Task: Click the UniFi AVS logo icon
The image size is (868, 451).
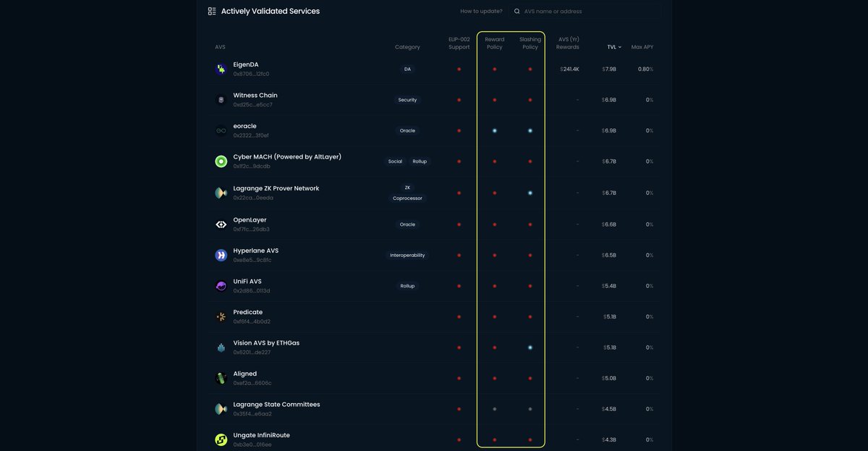Action: pos(221,286)
